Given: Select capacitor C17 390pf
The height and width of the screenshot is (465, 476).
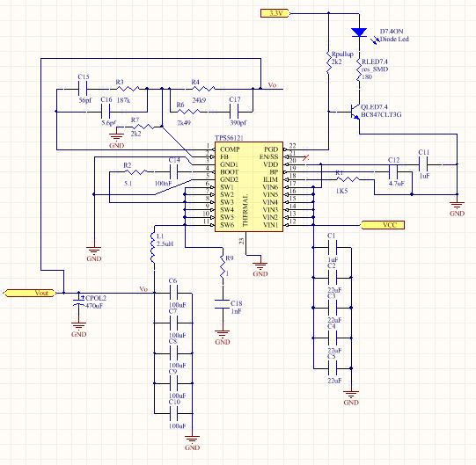Looking at the screenshot, I should pos(234,112).
